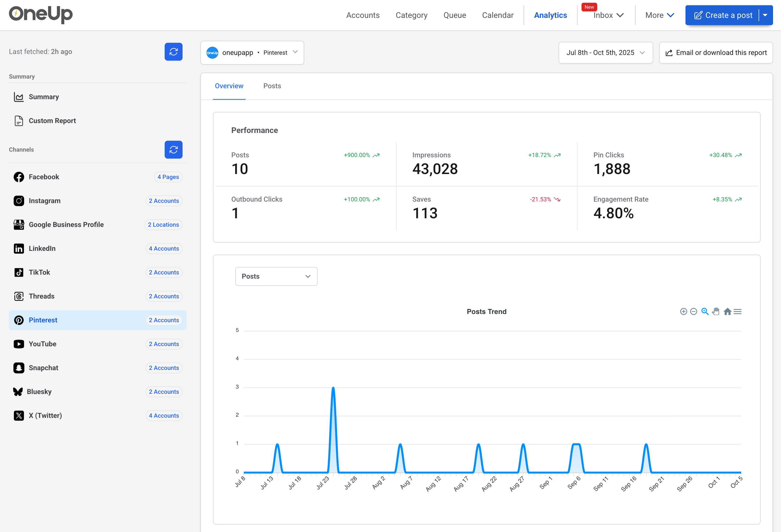Open LinkedIn's 4 Accounts link
781x532 pixels.
coord(164,249)
